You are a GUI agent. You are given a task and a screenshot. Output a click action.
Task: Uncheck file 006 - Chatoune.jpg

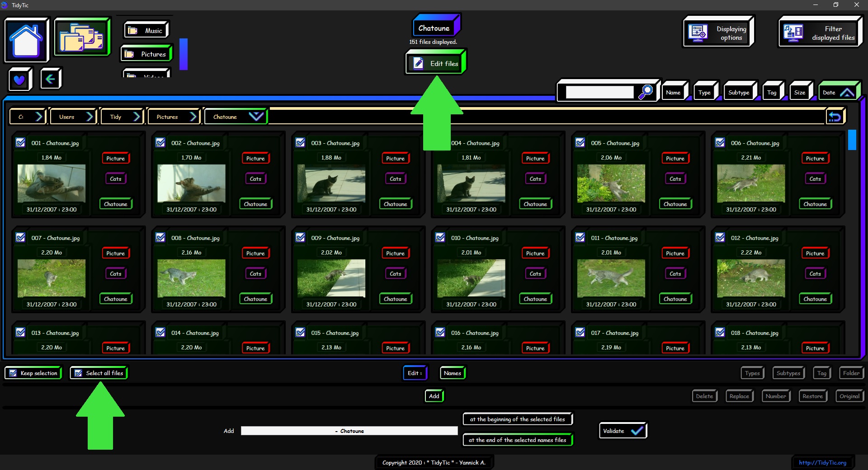[720, 142]
